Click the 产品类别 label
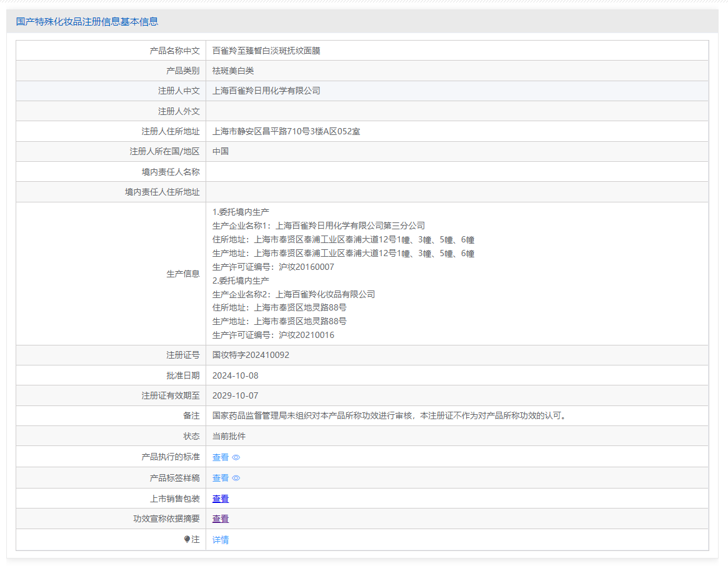Image resolution: width=728 pixels, height=566 pixels. pos(183,71)
